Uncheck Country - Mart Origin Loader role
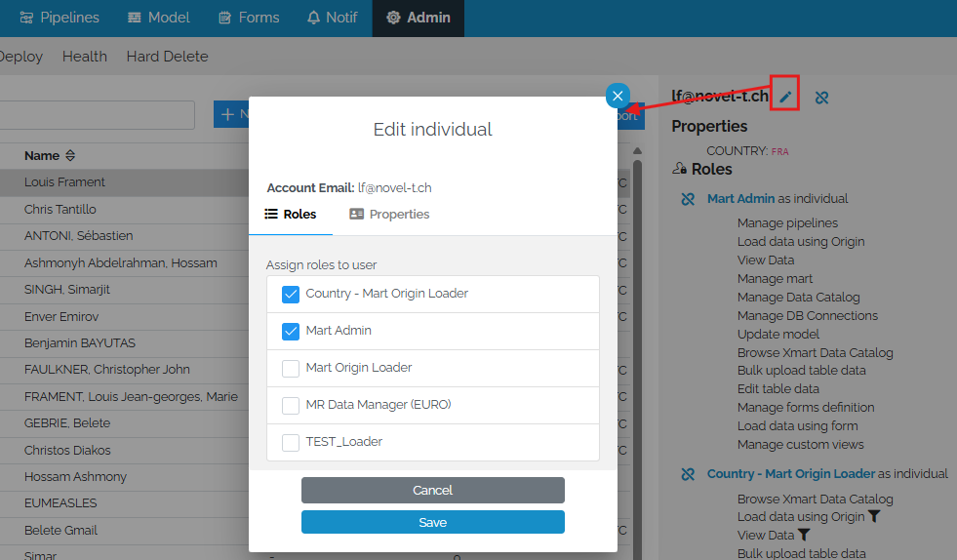The width and height of the screenshot is (957, 560). point(291,295)
